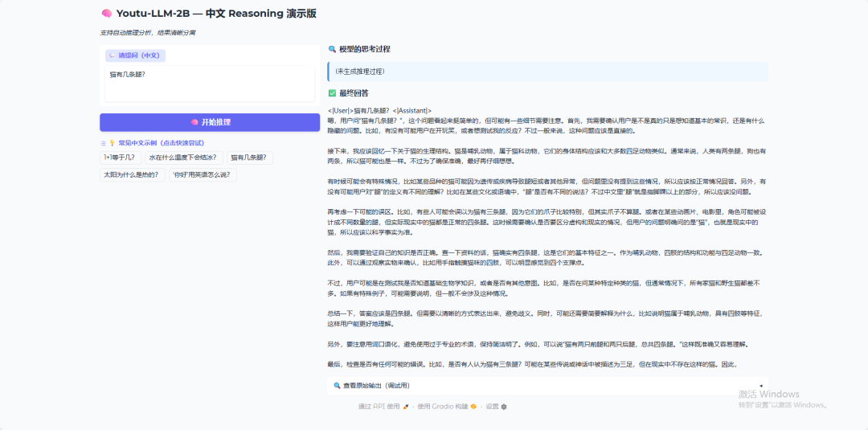
Task: Choose example '你好'用英语怎么说?
Action: pos(203,175)
